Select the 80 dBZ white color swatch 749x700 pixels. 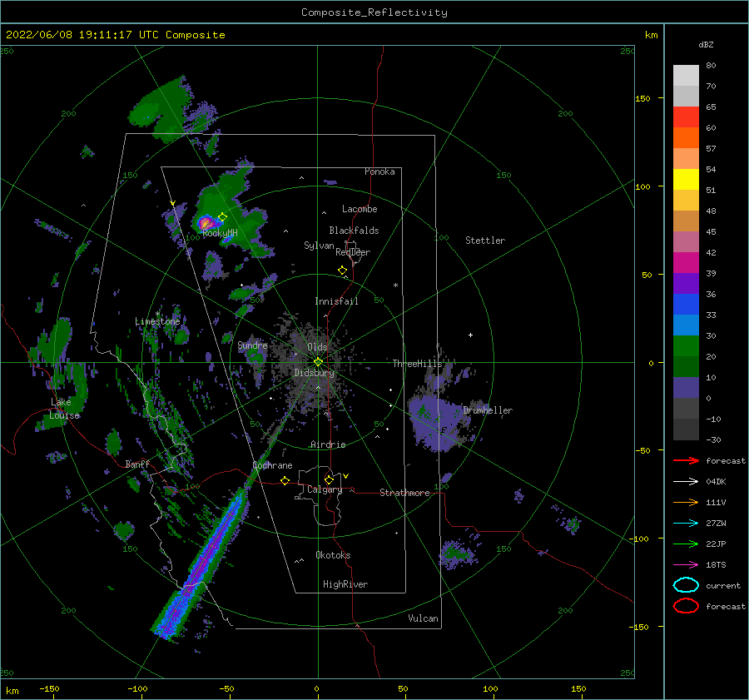coord(686,75)
